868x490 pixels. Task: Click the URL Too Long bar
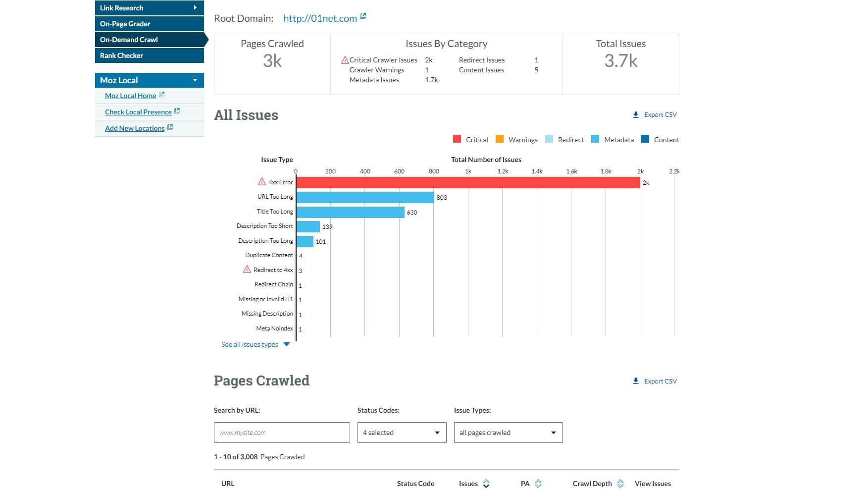[x=365, y=197]
